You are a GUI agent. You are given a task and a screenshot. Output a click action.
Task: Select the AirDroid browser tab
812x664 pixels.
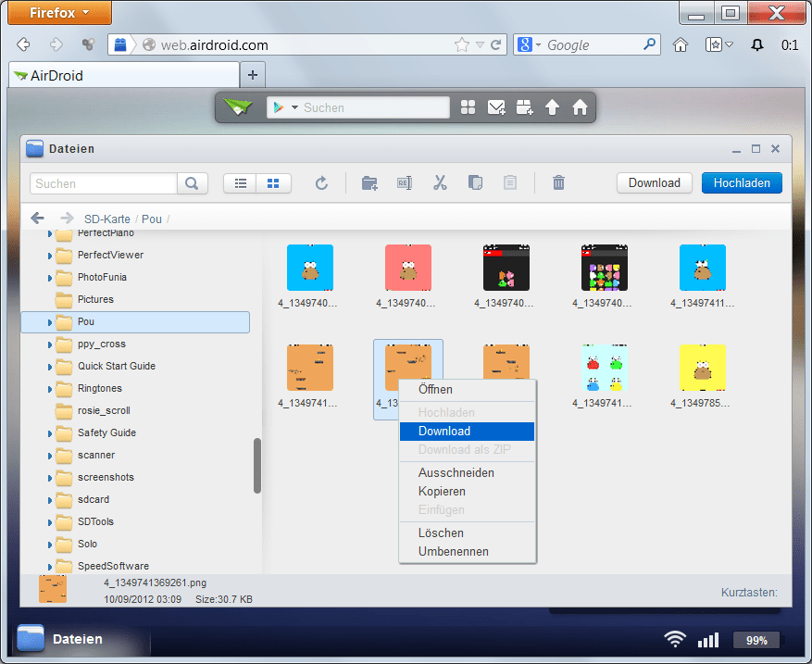pos(124,76)
